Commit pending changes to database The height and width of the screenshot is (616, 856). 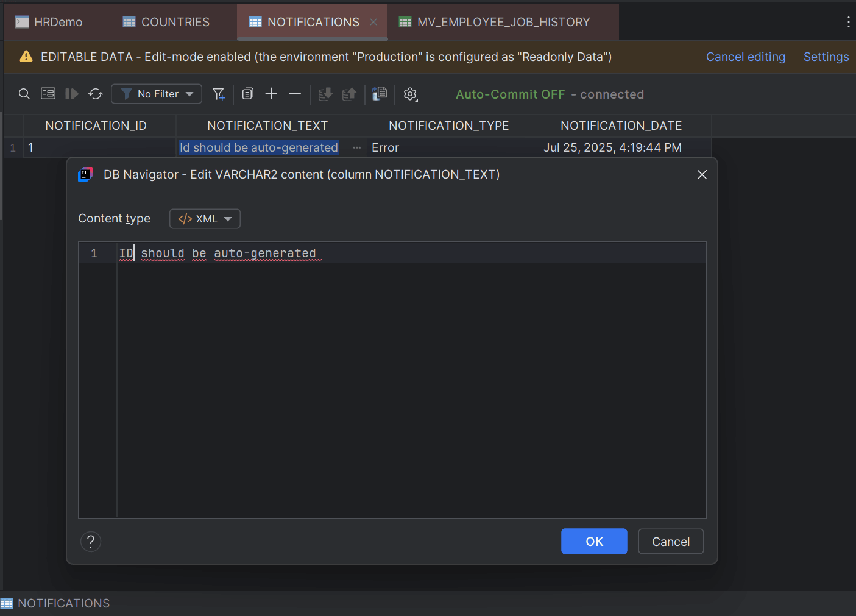tap(325, 94)
